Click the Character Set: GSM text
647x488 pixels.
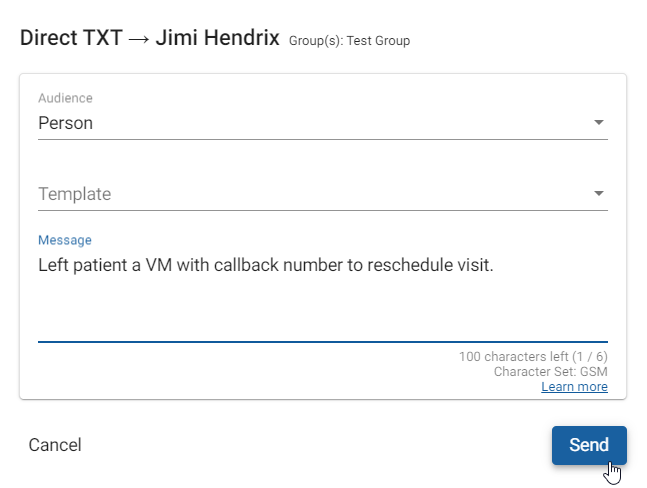[550, 372]
